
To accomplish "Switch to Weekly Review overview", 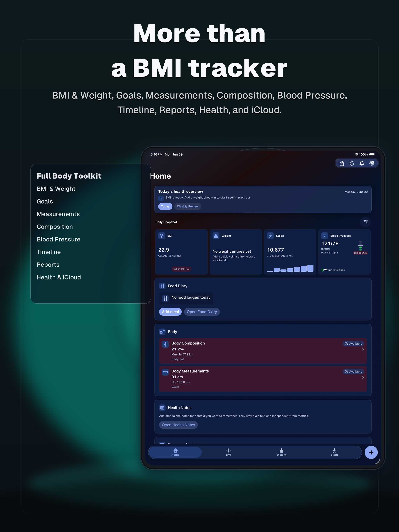I will click(188, 206).
